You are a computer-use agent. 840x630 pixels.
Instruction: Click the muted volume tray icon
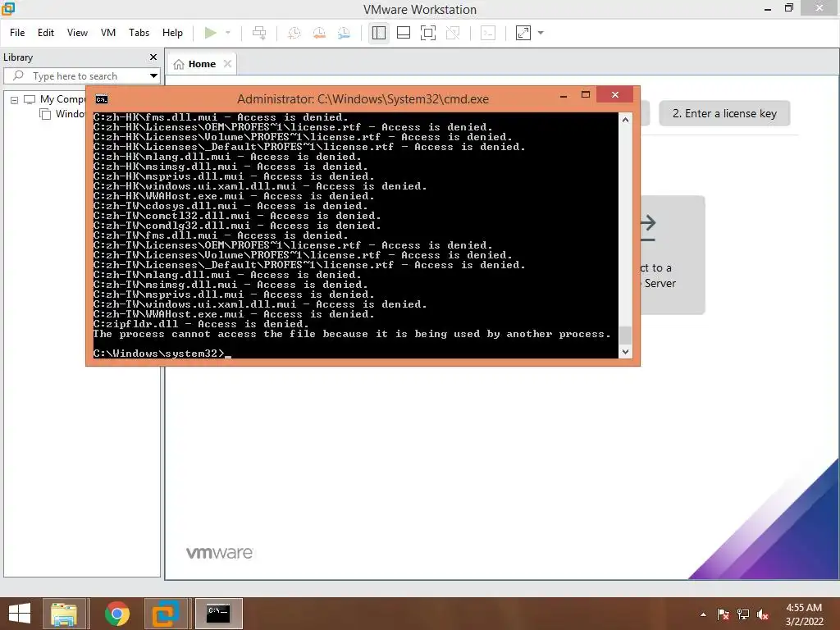(764, 614)
